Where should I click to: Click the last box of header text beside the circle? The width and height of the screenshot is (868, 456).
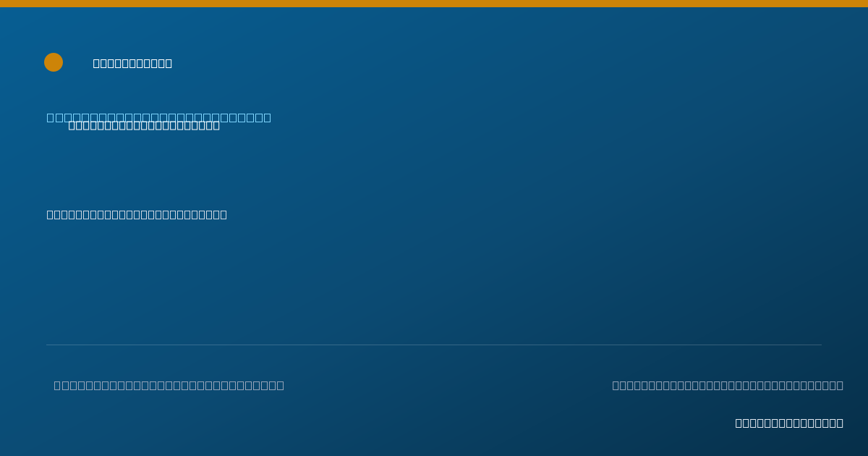pos(169,63)
